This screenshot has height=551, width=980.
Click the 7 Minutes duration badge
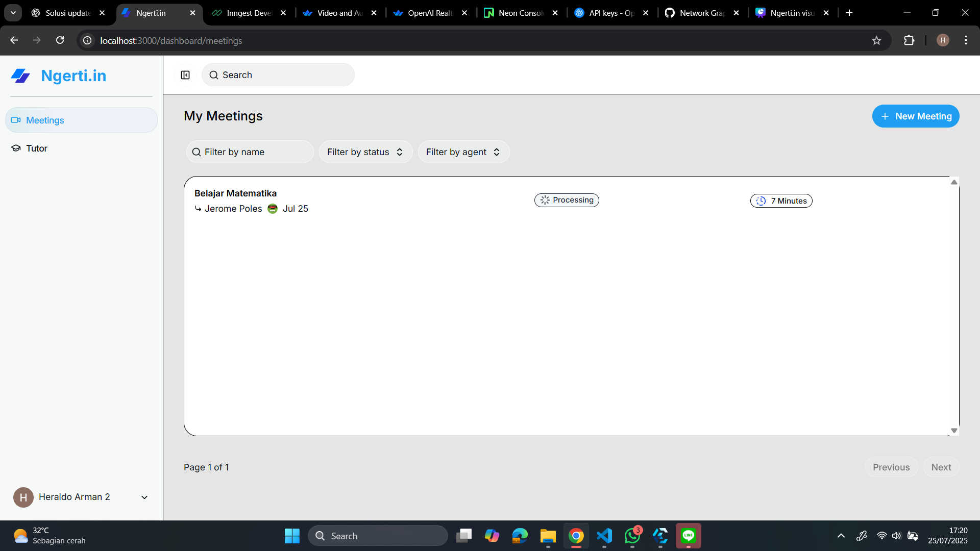[781, 201]
